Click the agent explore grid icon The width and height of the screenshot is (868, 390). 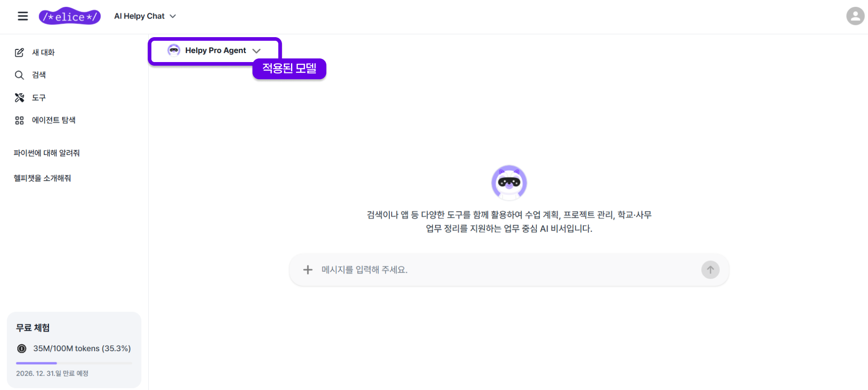(x=19, y=120)
